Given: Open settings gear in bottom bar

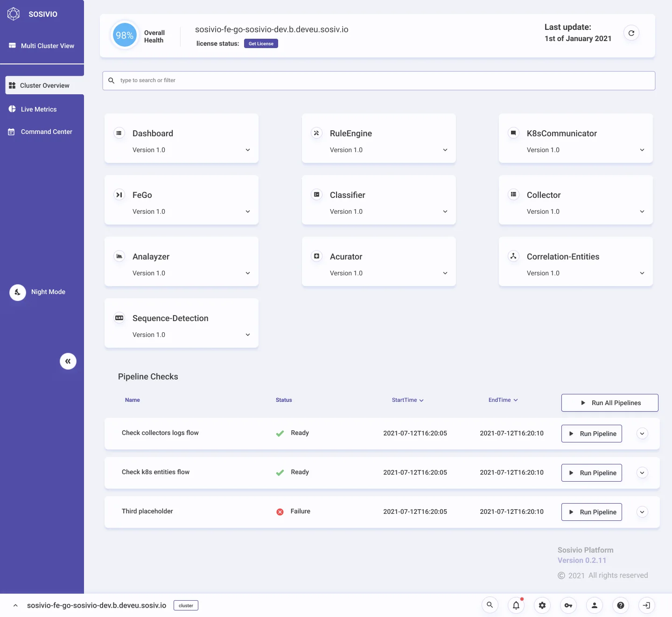Looking at the screenshot, I should tap(542, 605).
